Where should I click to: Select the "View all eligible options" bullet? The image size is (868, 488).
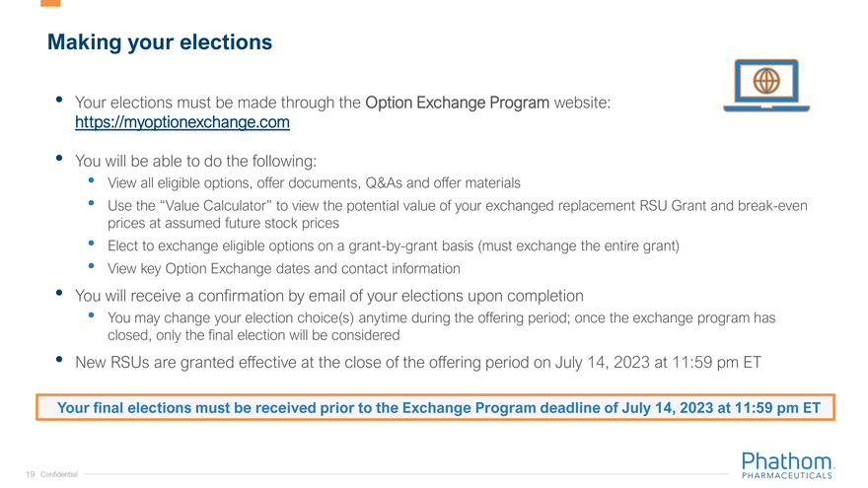314,183
